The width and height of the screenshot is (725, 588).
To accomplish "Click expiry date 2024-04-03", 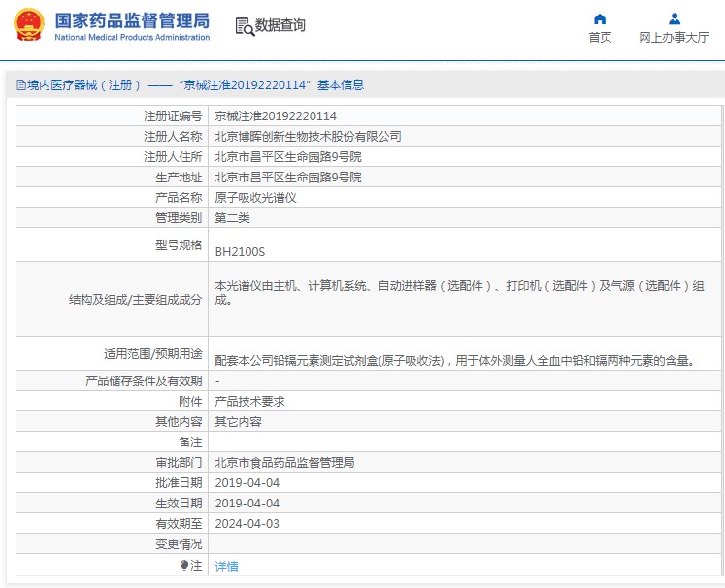I will point(247,523).
